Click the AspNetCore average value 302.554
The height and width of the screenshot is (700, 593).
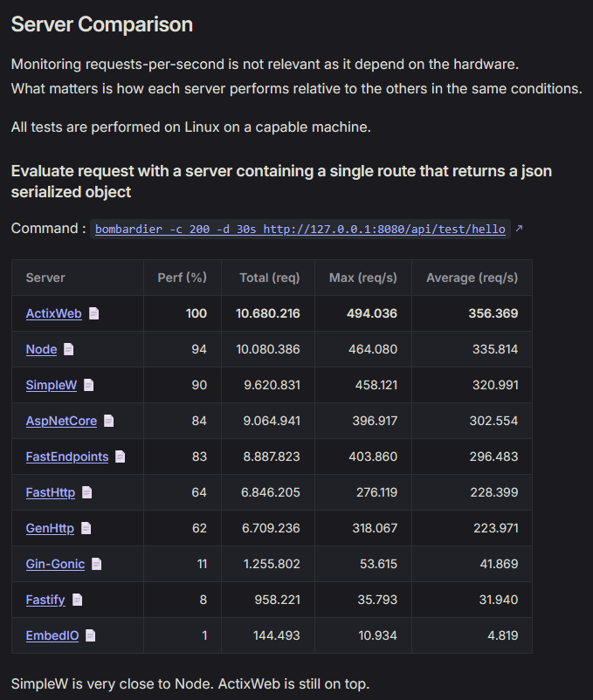(493, 421)
